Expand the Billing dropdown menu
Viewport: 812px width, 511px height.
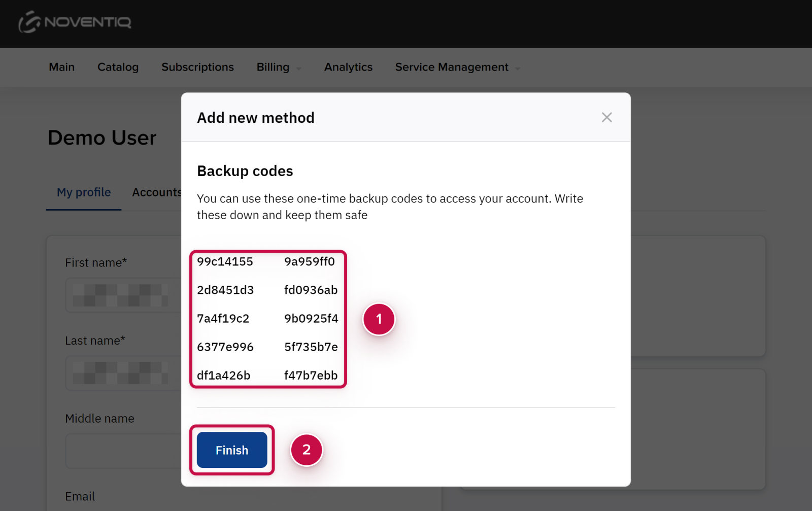[x=279, y=67]
